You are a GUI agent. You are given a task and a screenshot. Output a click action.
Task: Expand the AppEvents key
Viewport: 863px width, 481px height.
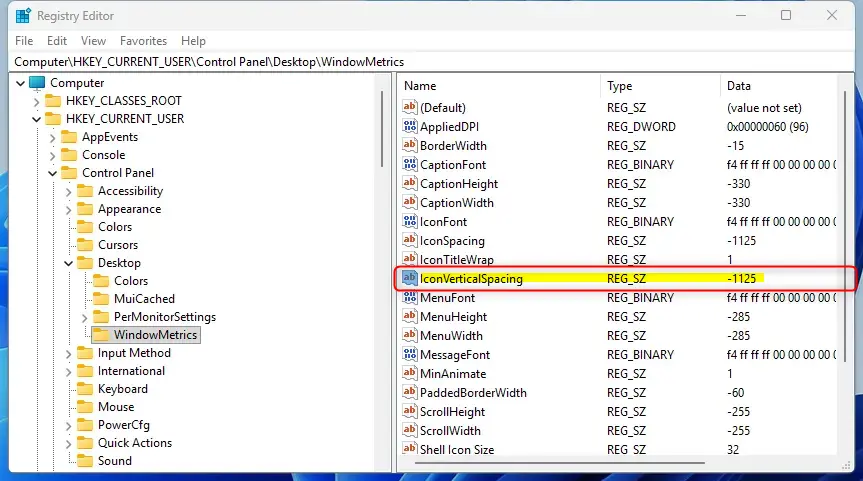[52, 137]
